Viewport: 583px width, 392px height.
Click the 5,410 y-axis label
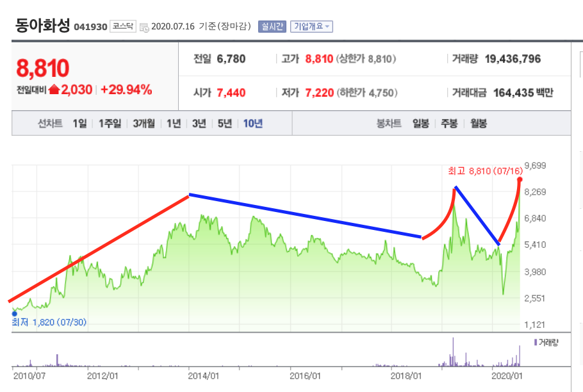coord(535,245)
